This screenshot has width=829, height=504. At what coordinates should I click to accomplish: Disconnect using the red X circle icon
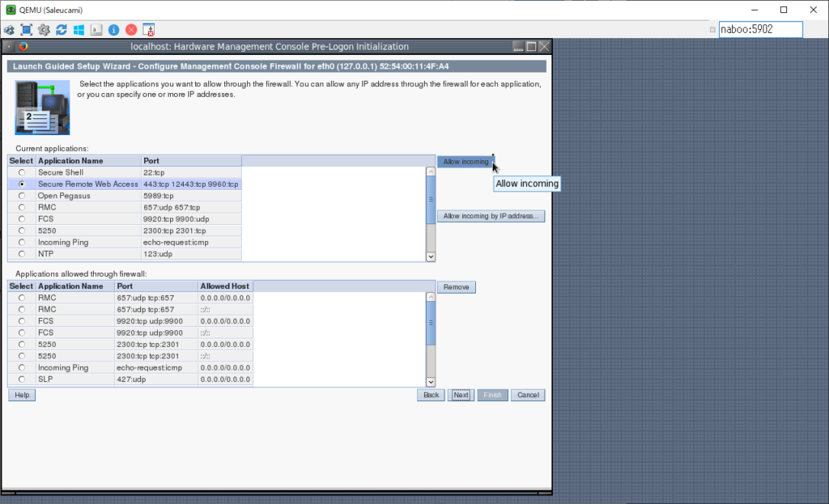pyautogui.click(x=131, y=30)
